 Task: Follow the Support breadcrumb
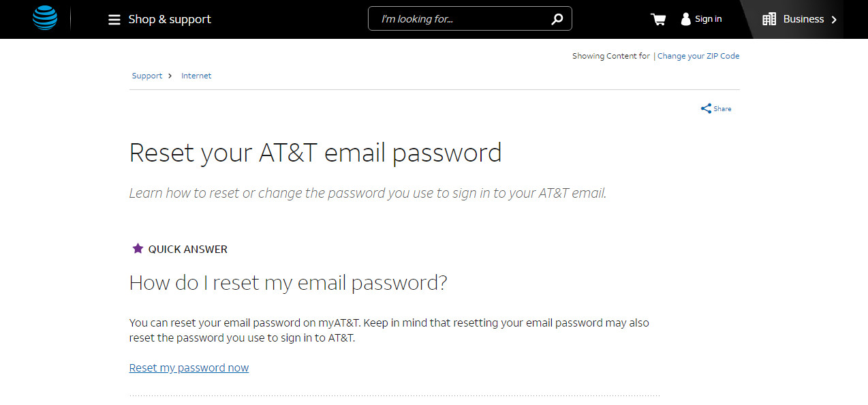(x=146, y=76)
